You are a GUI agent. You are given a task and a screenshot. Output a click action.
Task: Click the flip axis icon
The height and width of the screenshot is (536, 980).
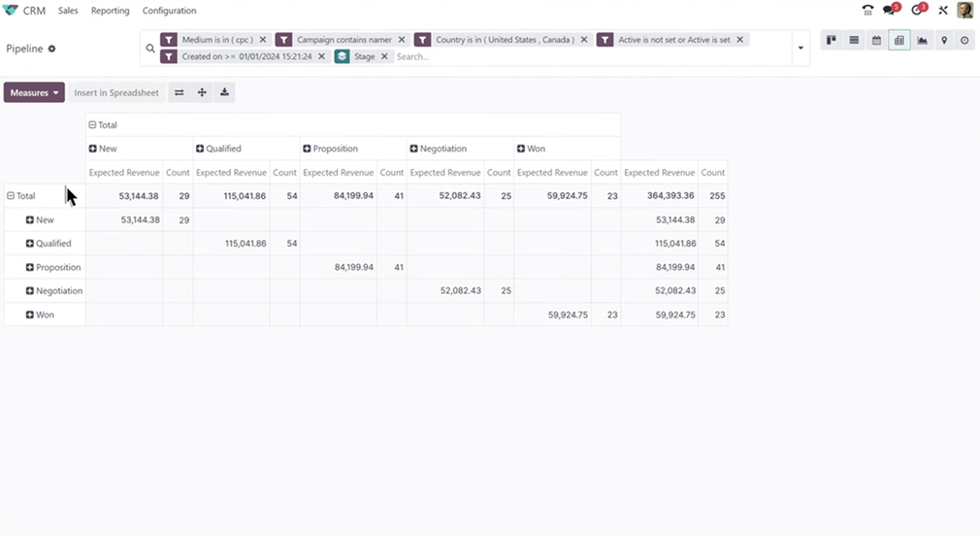179,93
